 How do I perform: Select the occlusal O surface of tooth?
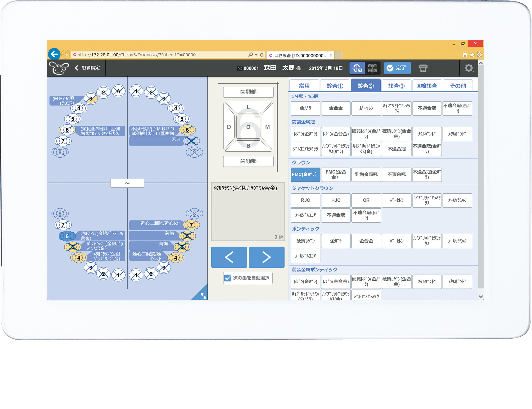(x=248, y=127)
